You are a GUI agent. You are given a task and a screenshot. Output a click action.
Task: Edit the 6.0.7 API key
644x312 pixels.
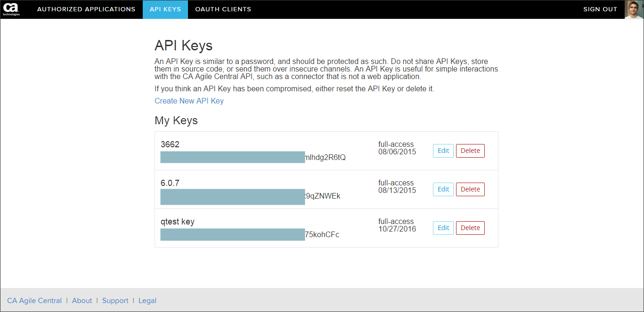click(443, 189)
